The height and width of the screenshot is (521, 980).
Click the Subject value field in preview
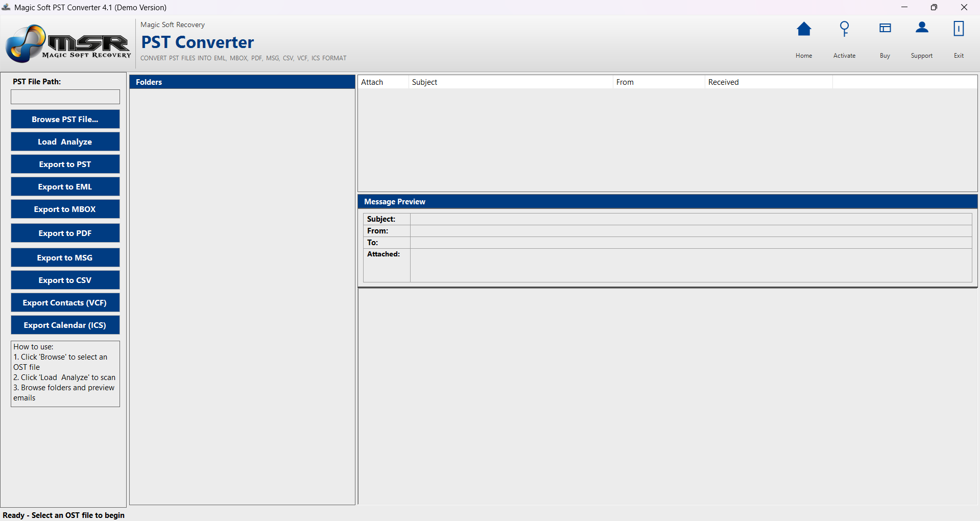(x=691, y=219)
